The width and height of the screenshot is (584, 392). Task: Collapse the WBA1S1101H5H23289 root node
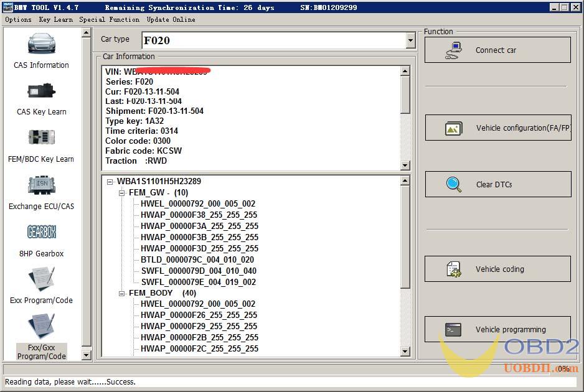pos(110,182)
